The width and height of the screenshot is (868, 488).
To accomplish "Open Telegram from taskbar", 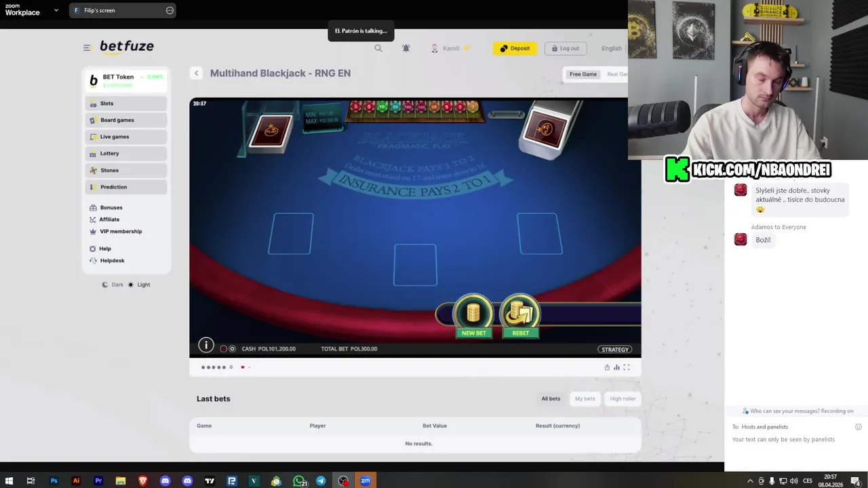I will pos(321,481).
